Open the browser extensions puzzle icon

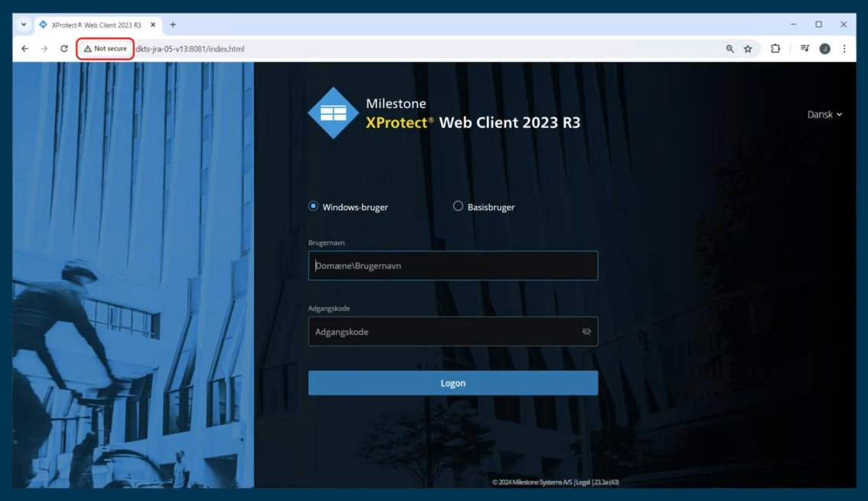(x=775, y=49)
